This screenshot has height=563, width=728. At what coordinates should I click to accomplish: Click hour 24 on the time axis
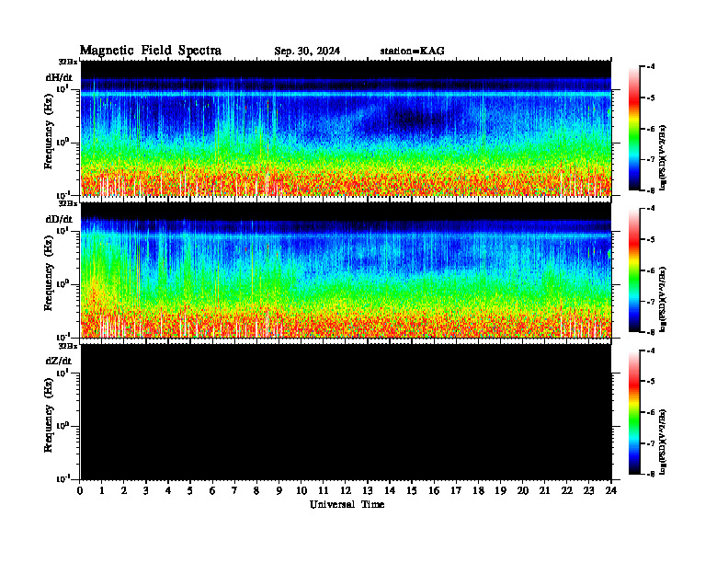coord(611,491)
